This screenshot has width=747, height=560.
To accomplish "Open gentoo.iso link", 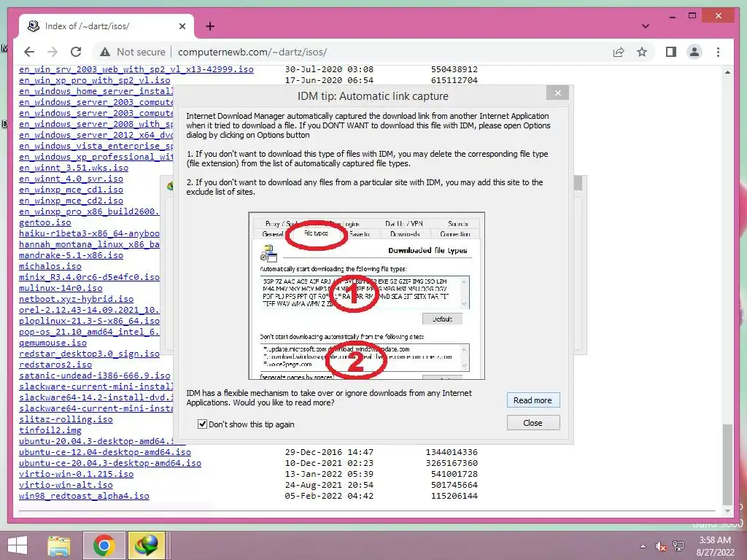I will coord(44,223).
